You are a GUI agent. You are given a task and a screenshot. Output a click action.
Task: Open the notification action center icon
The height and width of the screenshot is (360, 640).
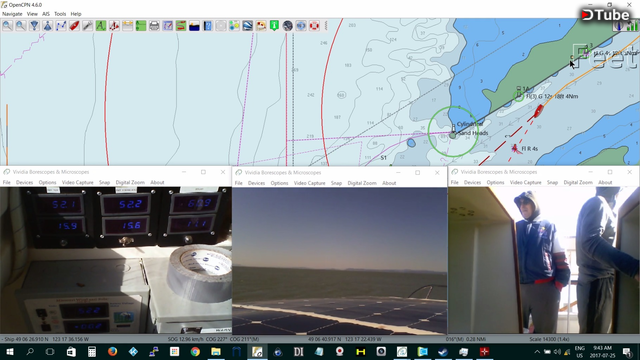pyautogui.click(x=627, y=351)
